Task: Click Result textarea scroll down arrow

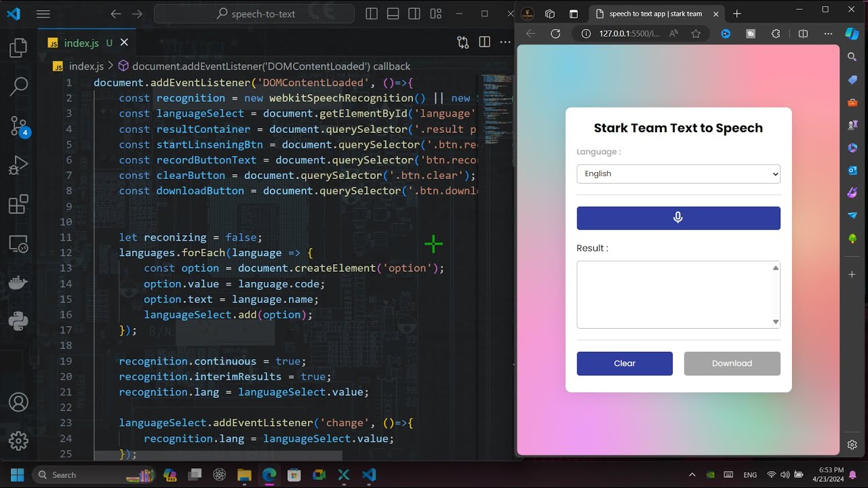Action: (776, 322)
